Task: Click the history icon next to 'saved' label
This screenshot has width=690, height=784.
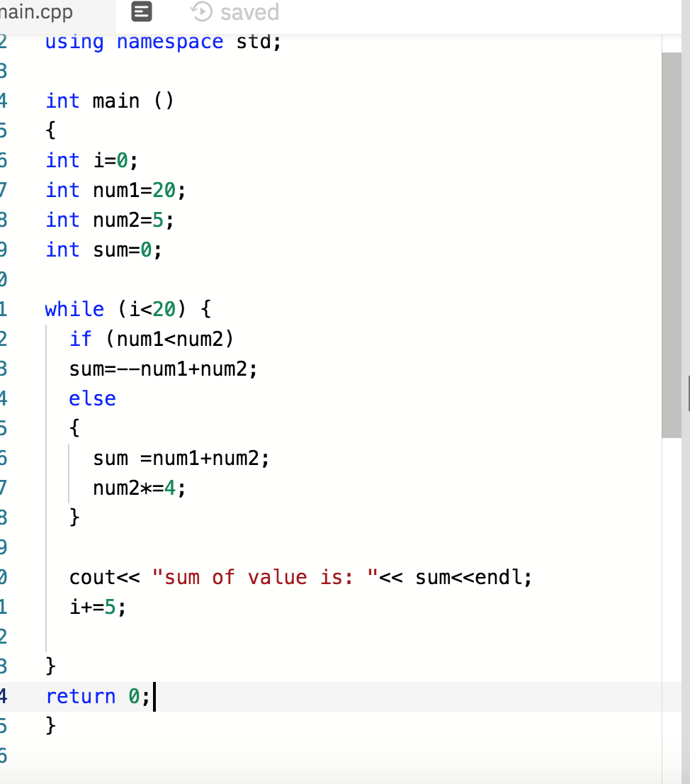Action: click(x=200, y=11)
